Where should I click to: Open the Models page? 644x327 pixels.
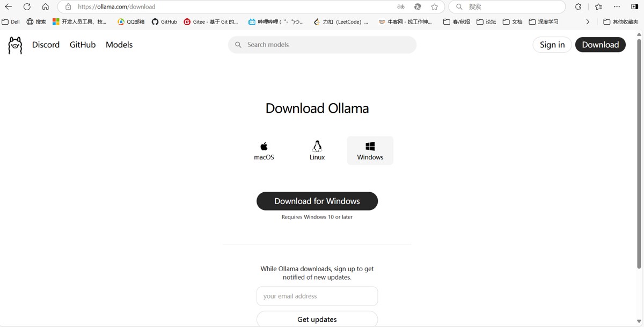click(x=119, y=45)
